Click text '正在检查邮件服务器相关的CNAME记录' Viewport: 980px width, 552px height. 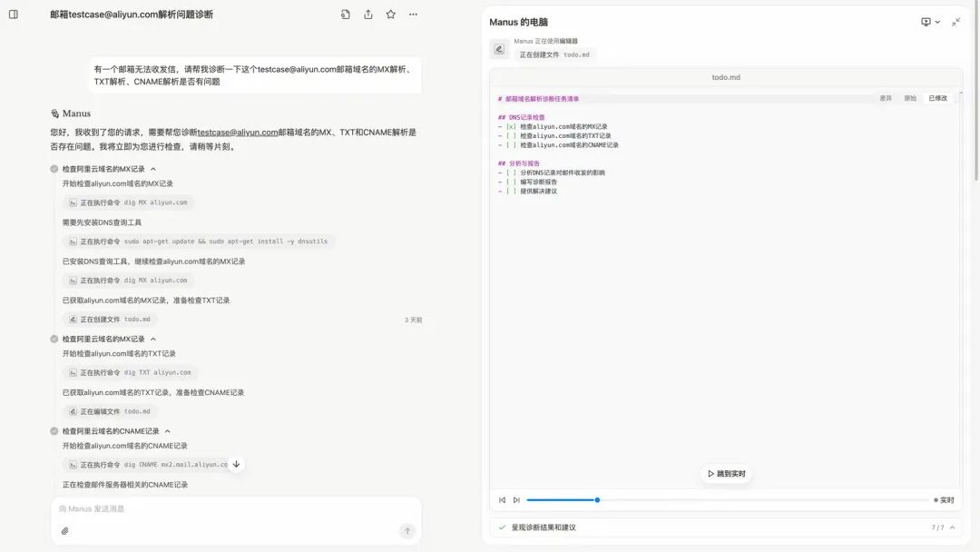click(x=125, y=485)
